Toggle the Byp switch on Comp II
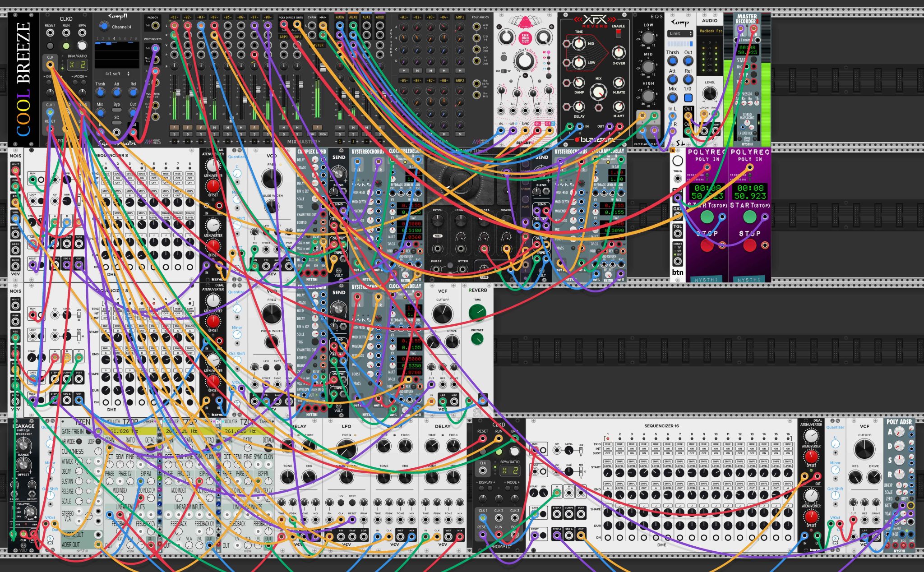Viewport: 924px width, 572px height. (x=116, y=110)
